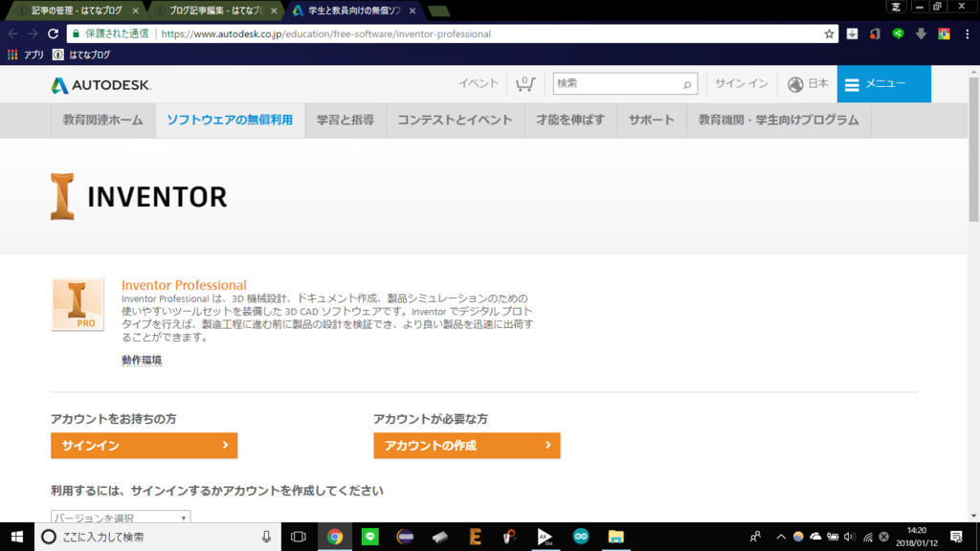980x551 pixels.
Task: Go back to the previous page
Action: tap(13, 33)
